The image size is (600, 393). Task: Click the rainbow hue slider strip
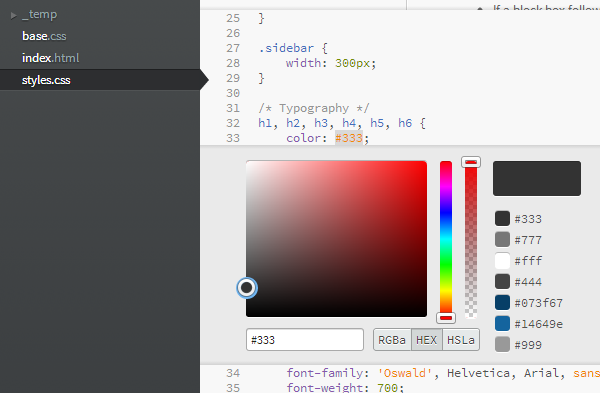point(446,237)
